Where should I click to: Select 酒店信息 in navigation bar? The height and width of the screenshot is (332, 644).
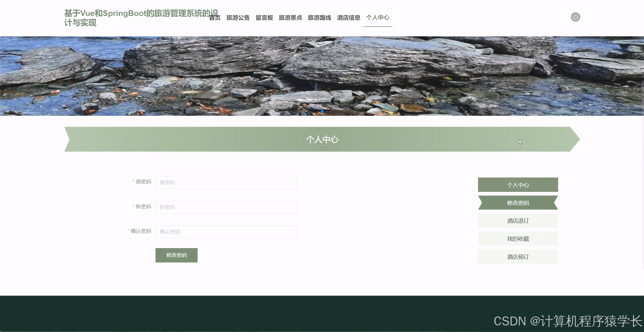[x=348, y=18]
